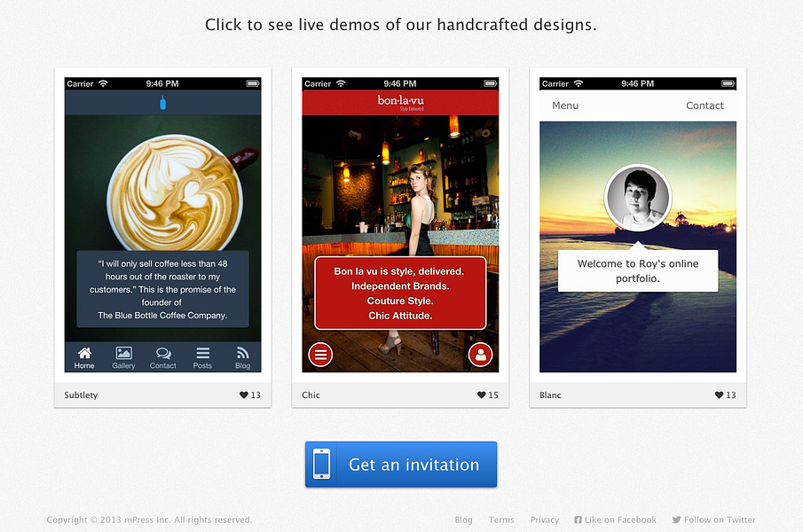803x532 pixels.
Task: Open the red hamburger menu in Chic demo
Action: pyautogui.click(x=320, y=355)
